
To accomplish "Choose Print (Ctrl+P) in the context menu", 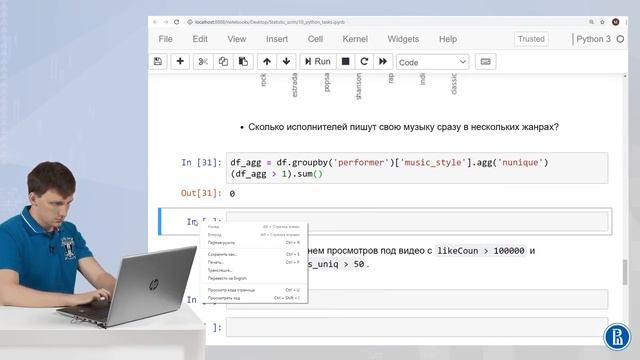I will (253, 262).
